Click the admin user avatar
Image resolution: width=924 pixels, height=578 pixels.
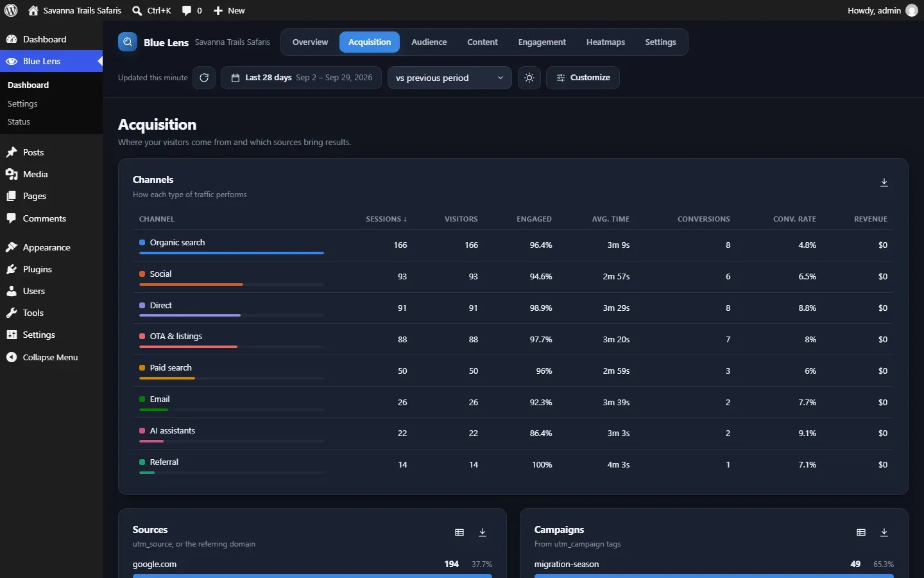pyautogui.click(x=912, y=10)
